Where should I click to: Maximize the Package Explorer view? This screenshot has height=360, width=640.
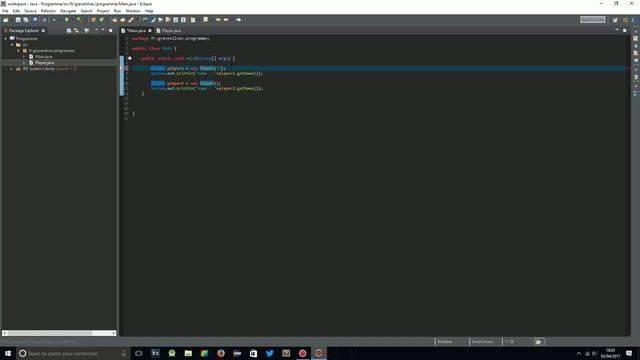111,30
